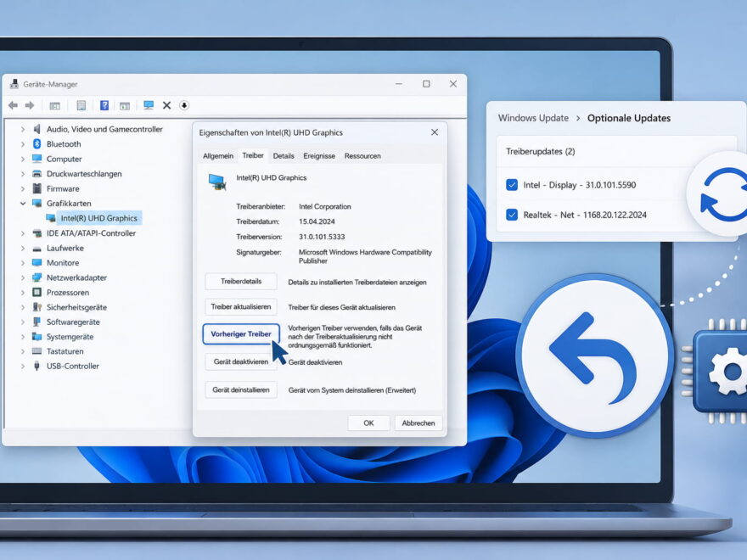Select Intel(R) UHD Graphics tree entry

[x=98, y=218]
